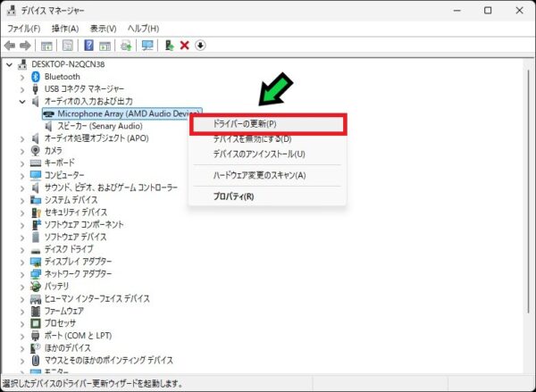536x392 pixels.
Task: Click the バッテリ battery icon
Action: pyautogui.click(x=36, y=286)
